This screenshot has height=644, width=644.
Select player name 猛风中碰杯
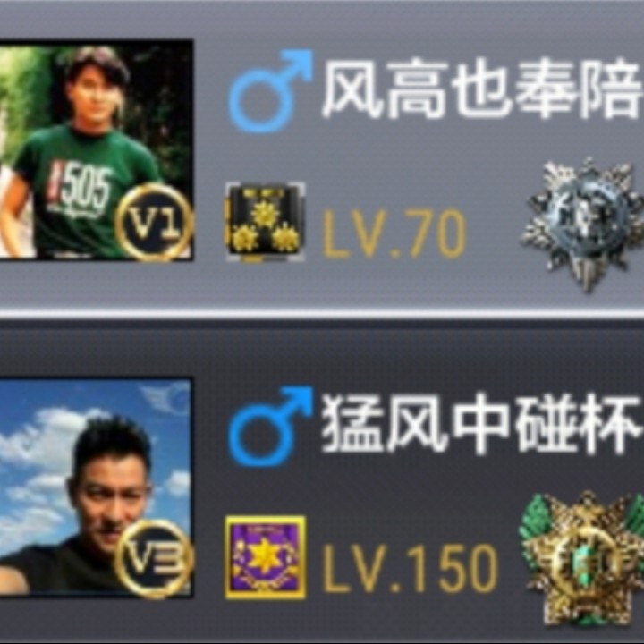(482, 425)
